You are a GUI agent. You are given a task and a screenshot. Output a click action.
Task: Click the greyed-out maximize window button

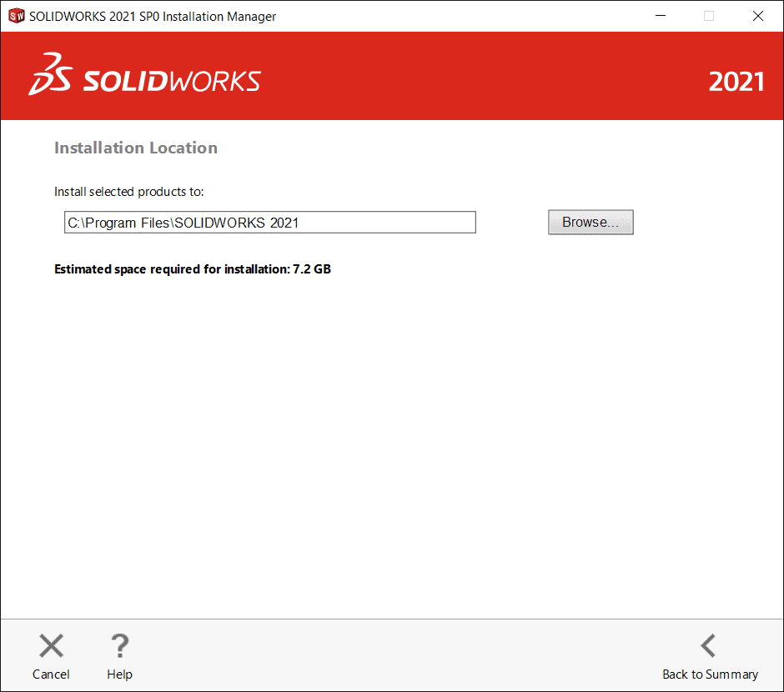(x=709, y=16)
